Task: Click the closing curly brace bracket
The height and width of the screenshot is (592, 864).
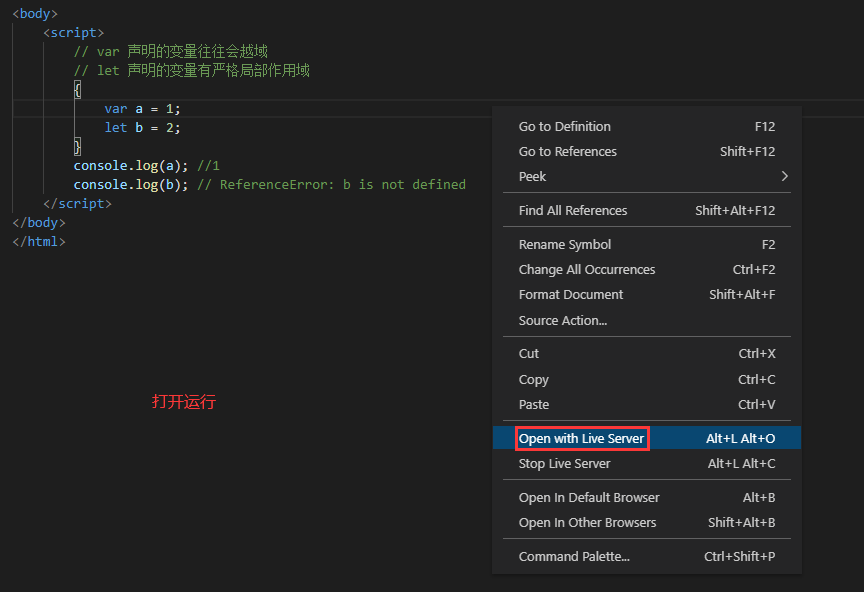Action: click(78, 147)
